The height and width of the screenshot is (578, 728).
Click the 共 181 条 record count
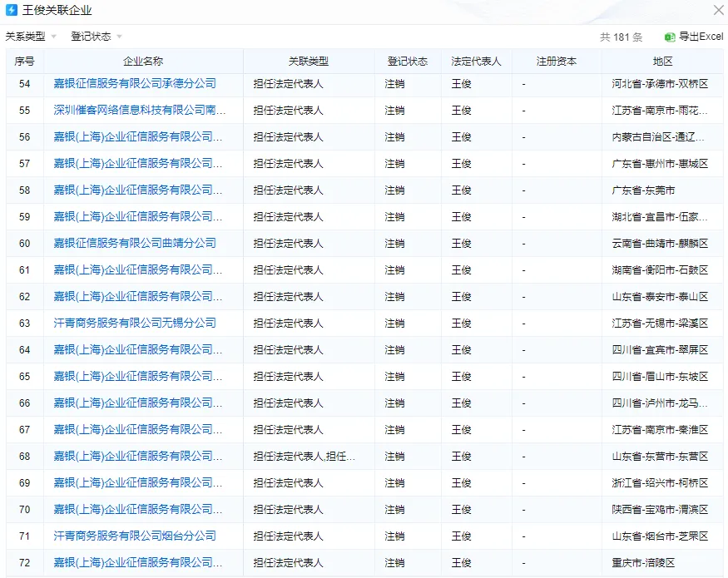(x=622, y=37)
